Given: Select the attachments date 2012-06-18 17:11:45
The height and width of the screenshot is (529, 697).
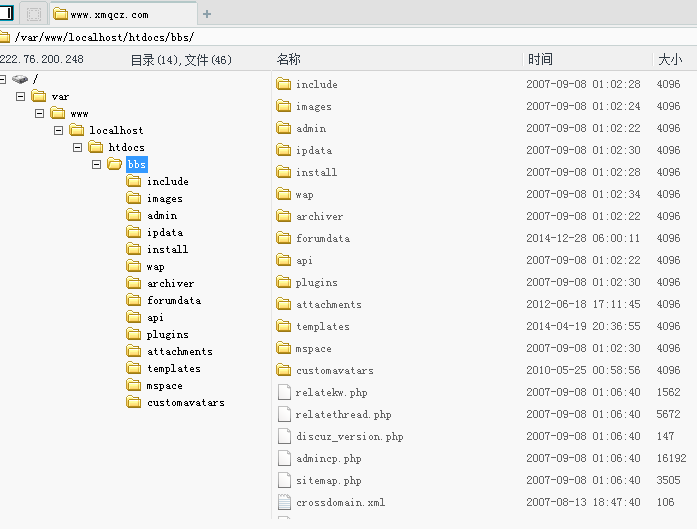Looking at the screenshot, I should tap(583, 304).
